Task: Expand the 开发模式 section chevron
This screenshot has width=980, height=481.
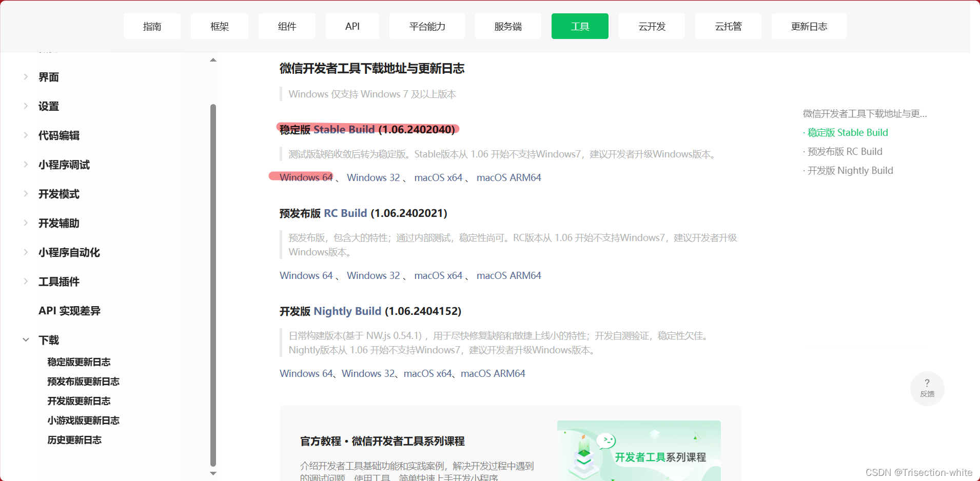Action: [26, 193]
